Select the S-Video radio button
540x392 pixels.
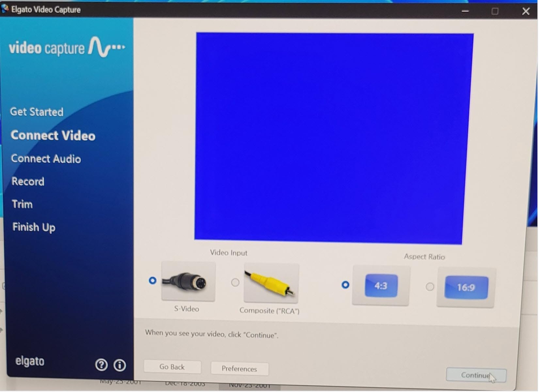(152, 280)
